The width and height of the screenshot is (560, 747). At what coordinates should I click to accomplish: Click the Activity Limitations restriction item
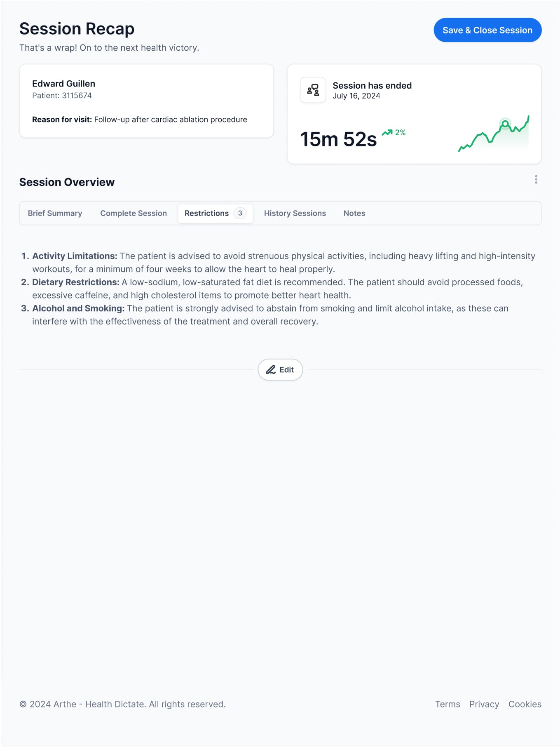[x=279, y=262]
